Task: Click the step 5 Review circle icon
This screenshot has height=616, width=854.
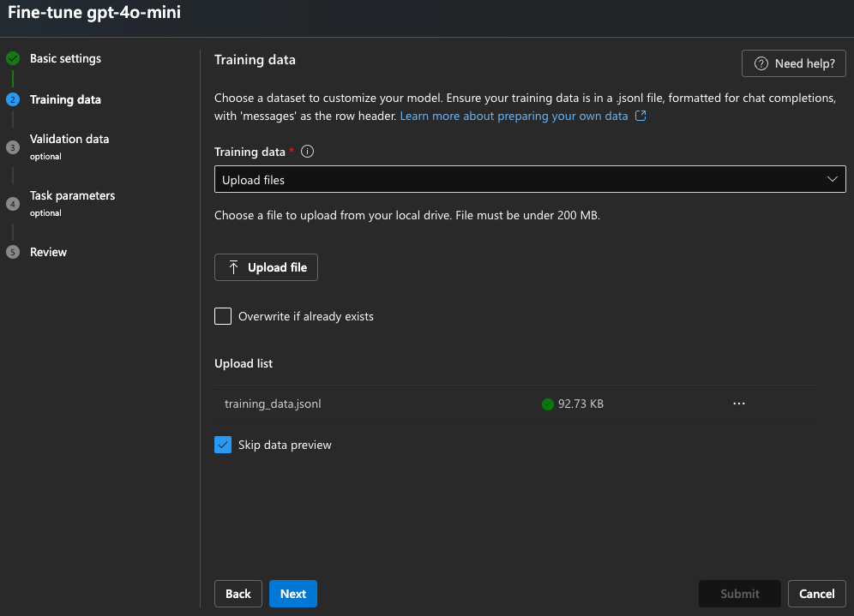Action: [13, 252]
